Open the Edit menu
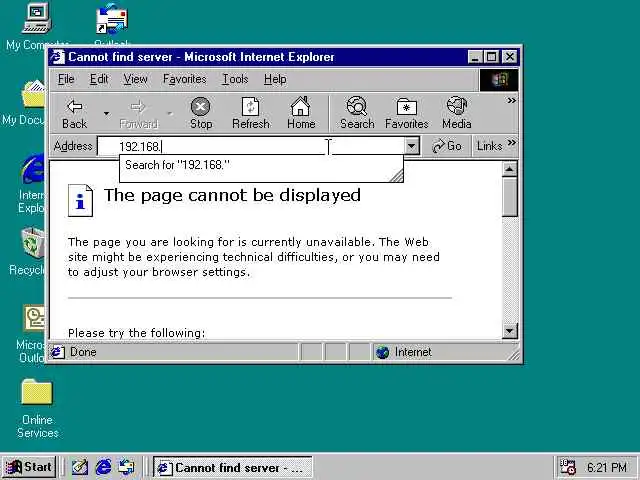The width and height of the screenshot is (640, 480). 99,79
